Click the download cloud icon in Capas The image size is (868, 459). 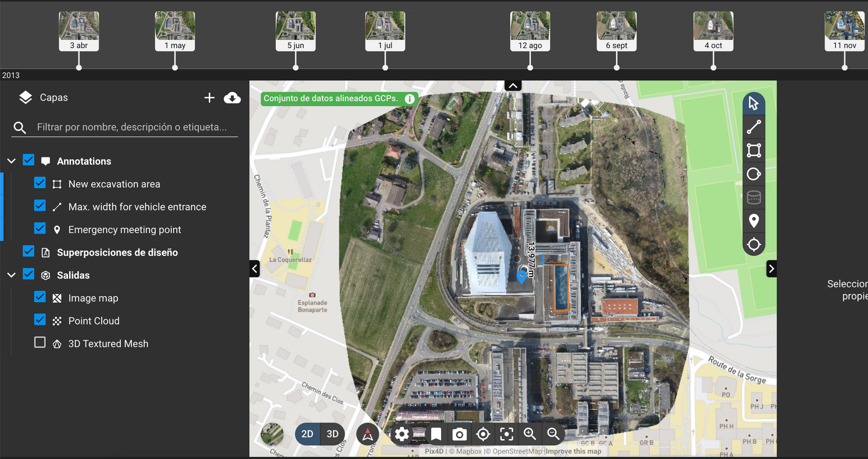232,98
